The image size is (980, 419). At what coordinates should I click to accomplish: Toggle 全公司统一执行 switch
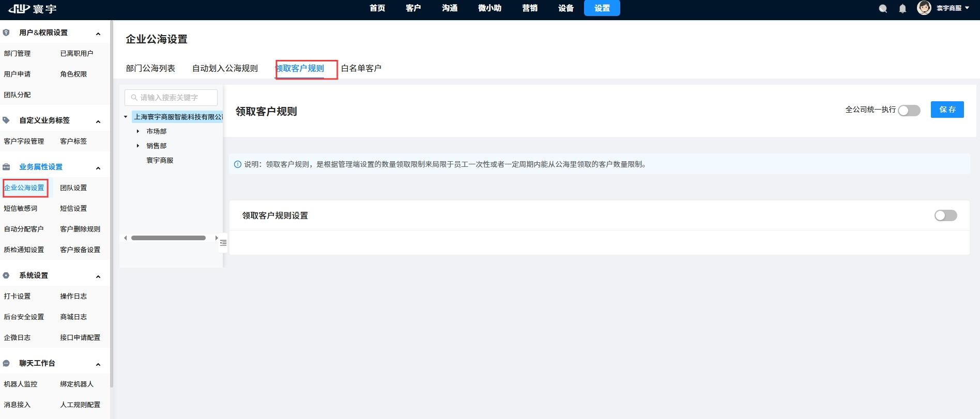tap(909, 111)
